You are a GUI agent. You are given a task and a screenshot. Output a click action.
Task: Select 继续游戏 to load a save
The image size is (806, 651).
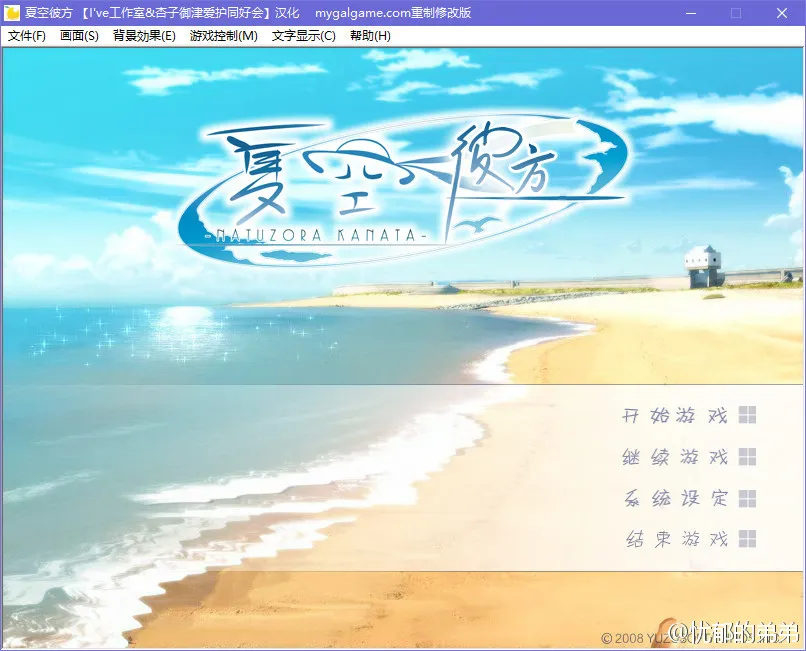(x=674, y=458)
